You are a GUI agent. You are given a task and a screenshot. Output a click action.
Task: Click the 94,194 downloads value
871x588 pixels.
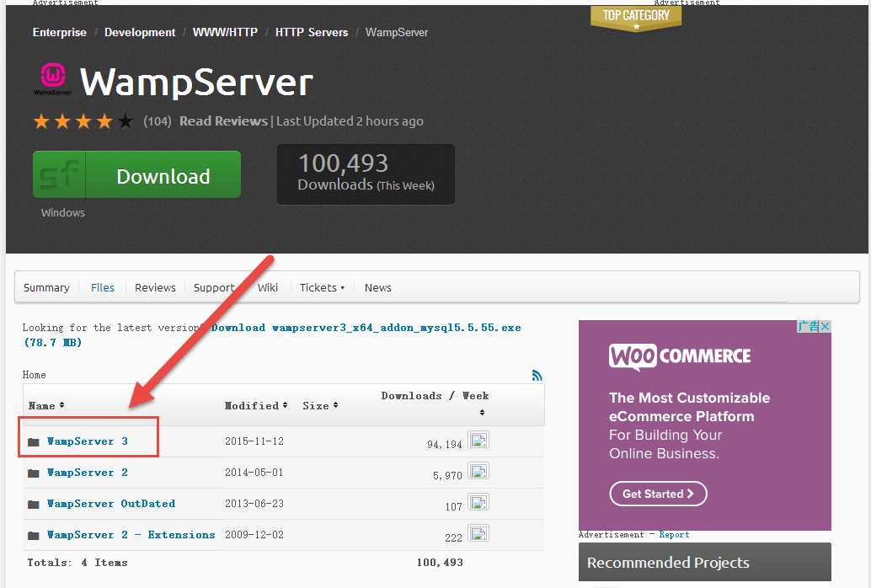(x=445, y=445)
